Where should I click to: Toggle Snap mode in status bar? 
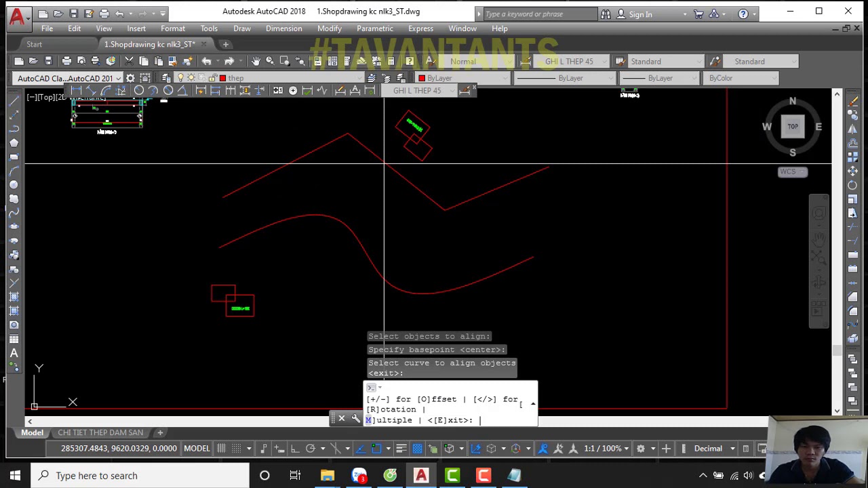coord(237,449)
